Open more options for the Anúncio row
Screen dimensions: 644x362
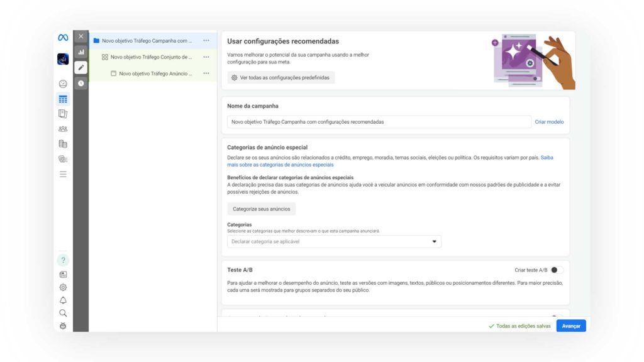(x=206, y=74)
